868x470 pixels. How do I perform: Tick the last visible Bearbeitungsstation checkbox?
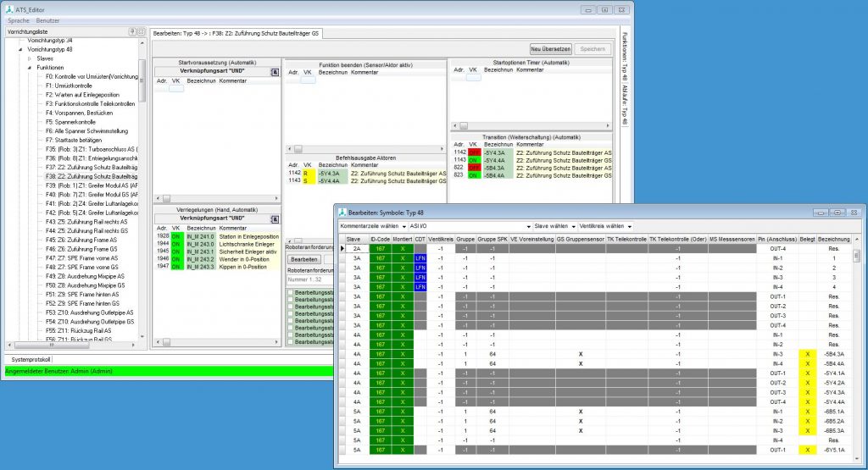291,340
